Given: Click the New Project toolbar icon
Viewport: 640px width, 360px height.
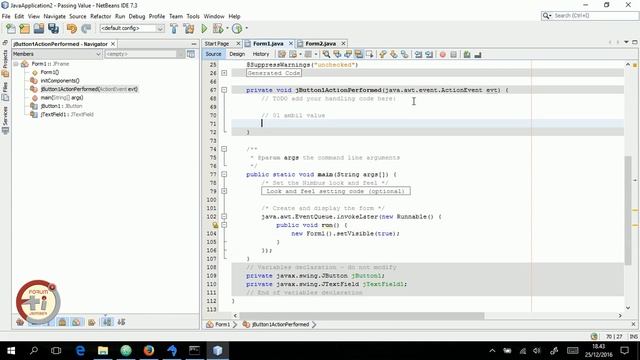Looking at the screenshot, I should click(24, 28).
